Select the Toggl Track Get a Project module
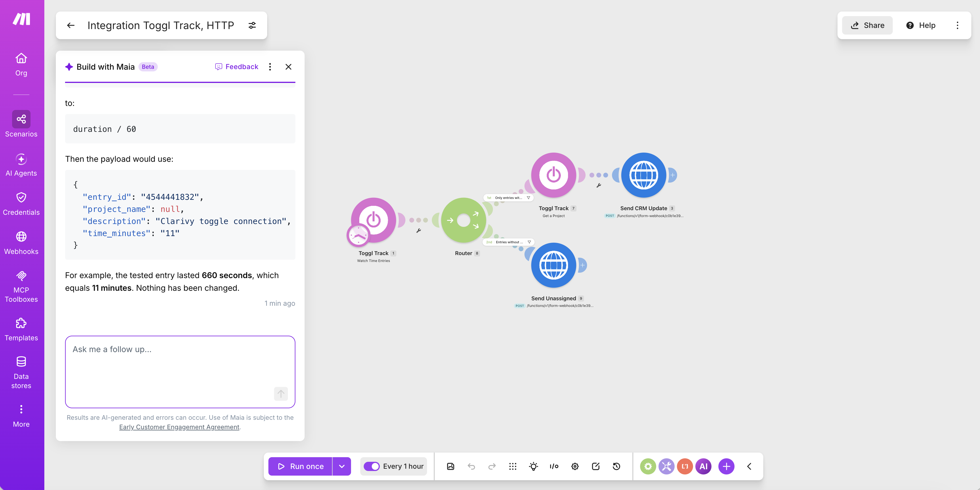980x490 pixels. point(554,175)
